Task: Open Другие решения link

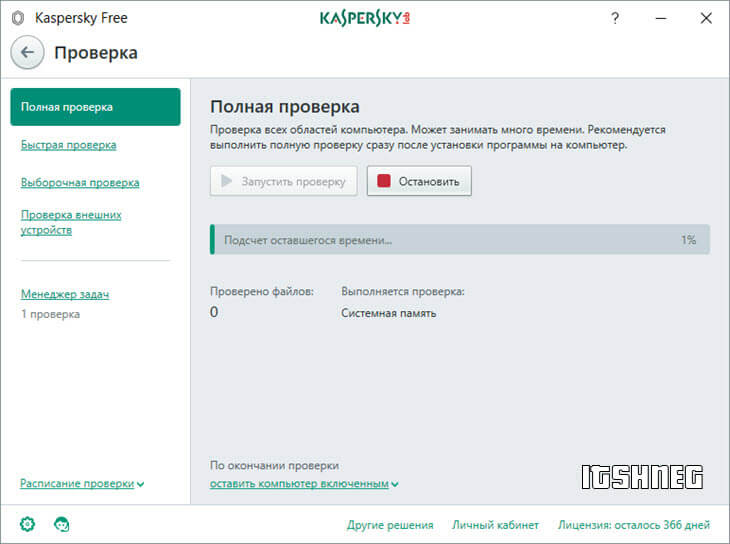Action: tap(390, 525)
